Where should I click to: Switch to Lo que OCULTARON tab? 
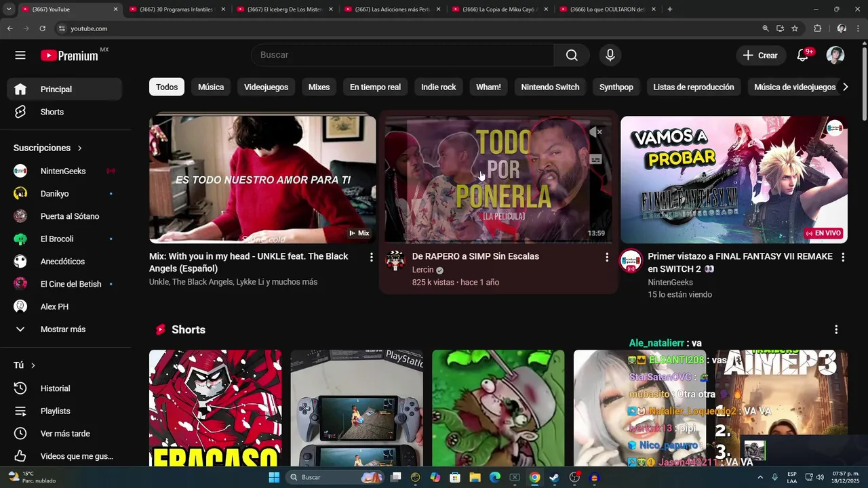pos(607,9)
